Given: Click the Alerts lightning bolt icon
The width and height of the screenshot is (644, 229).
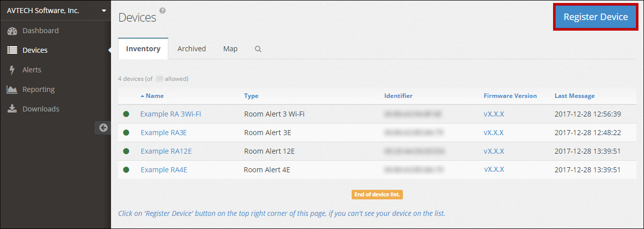Looking at the screenshot, I should [x=13, y=70].
